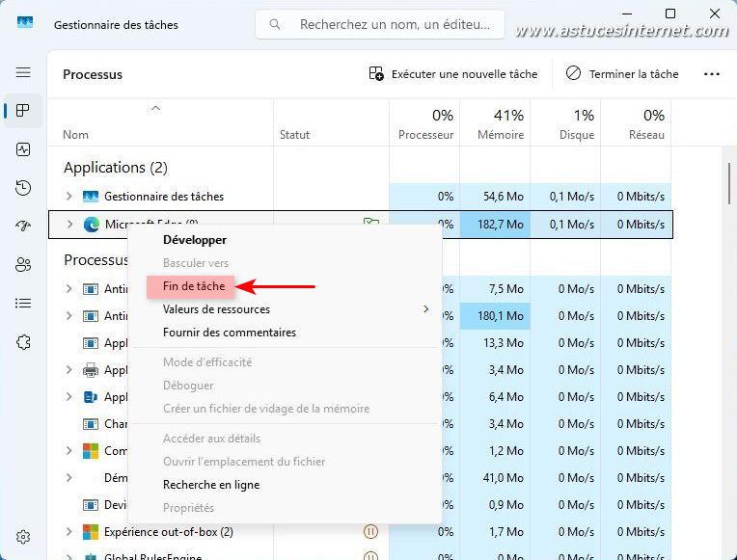The width and height of the screenshot is (737, 560).
Task: Expand the Expérience out-of-box process group
Action: coord(68,532)
